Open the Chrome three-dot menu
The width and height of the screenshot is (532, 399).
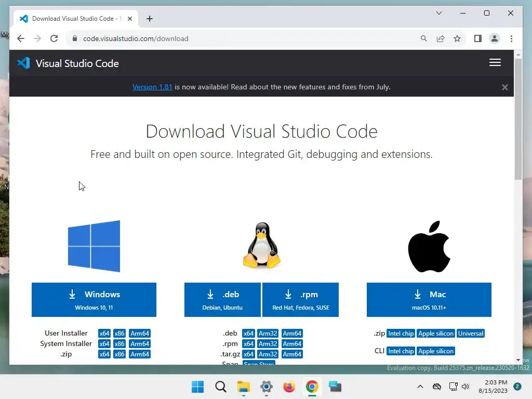pyautogui.click(x=511, y=38)
